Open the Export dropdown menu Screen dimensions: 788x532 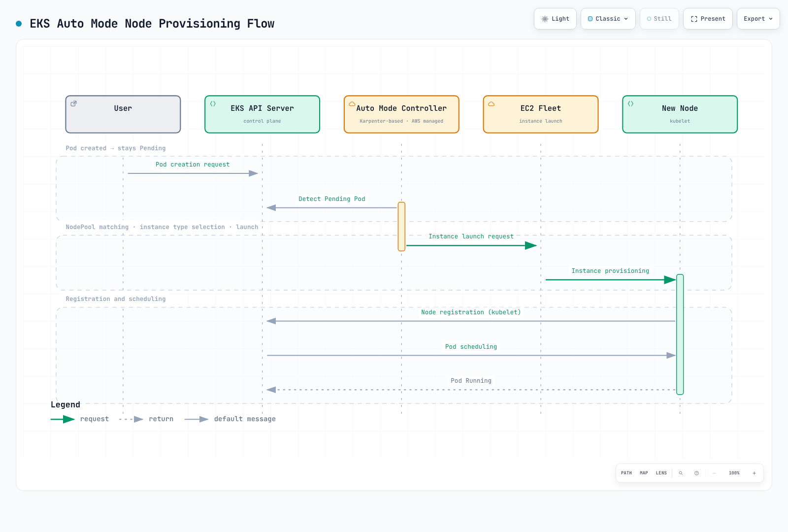point(758,19)
